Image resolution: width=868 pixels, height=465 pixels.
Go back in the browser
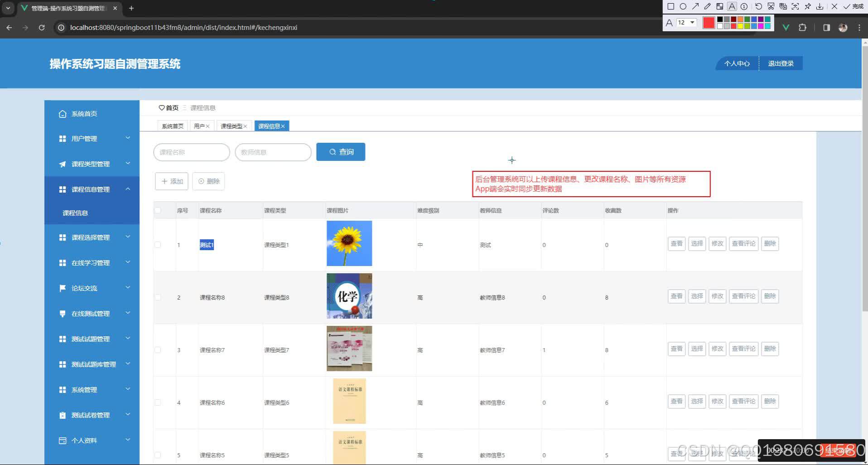point(9,28)
